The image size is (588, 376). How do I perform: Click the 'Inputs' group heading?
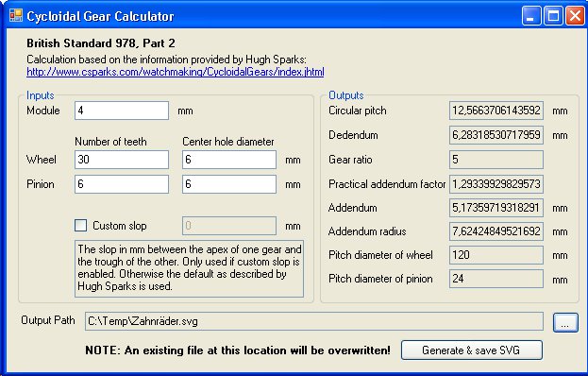(41, 95)
